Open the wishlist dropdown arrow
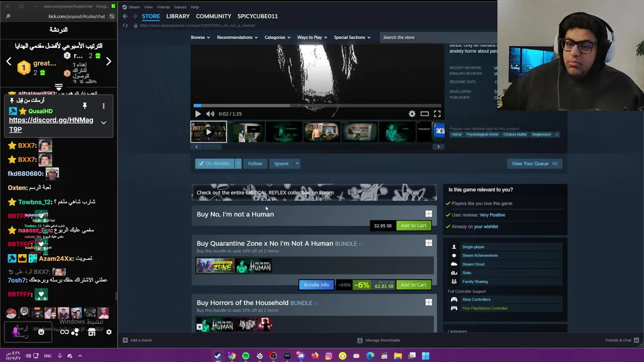This screenshot has height=362, width=644. tap(238, 163)
